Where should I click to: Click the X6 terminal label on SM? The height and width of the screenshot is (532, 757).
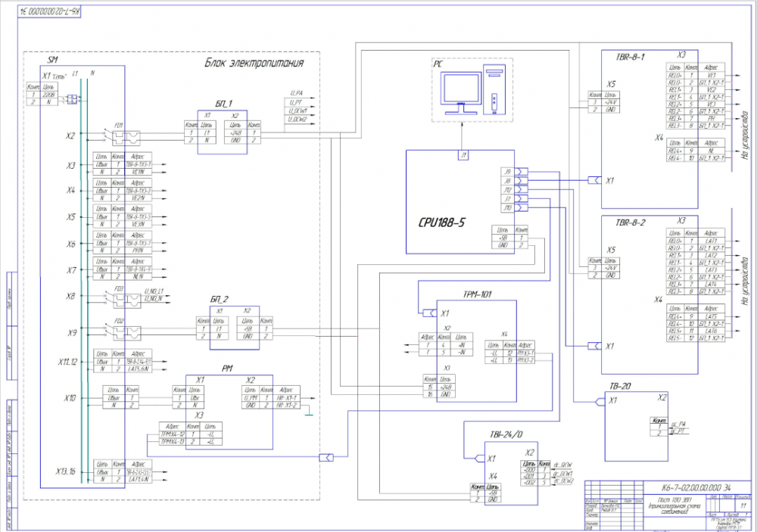[70, 244]
